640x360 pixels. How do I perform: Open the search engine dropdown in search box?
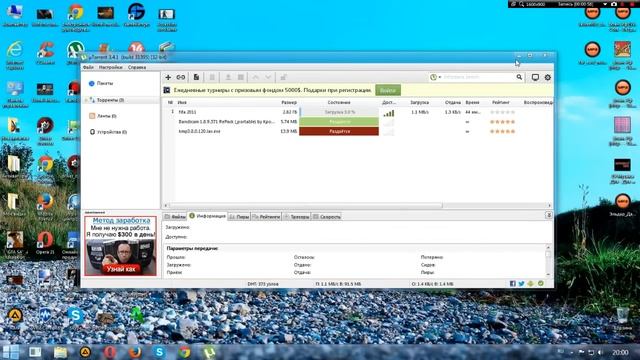tap(436, 77)
